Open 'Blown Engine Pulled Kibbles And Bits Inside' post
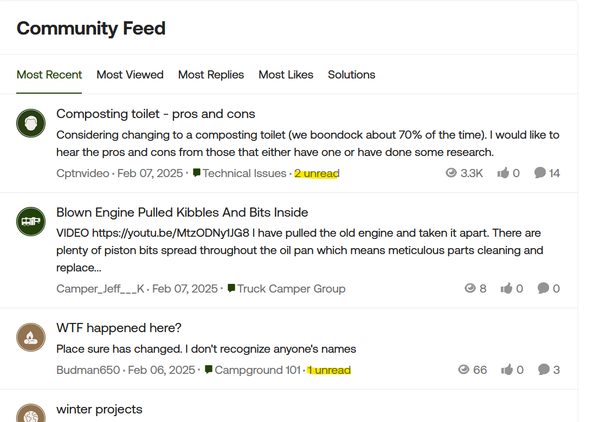The width and height of the screenshot is (600, 422). click(x=182, y=212)
